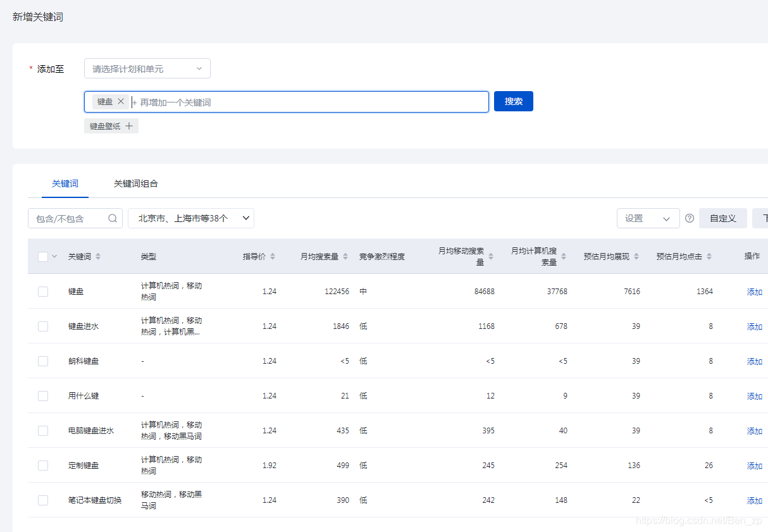
Task: Check the 键盘 row checkbox
Action: (x=43, y=292)
